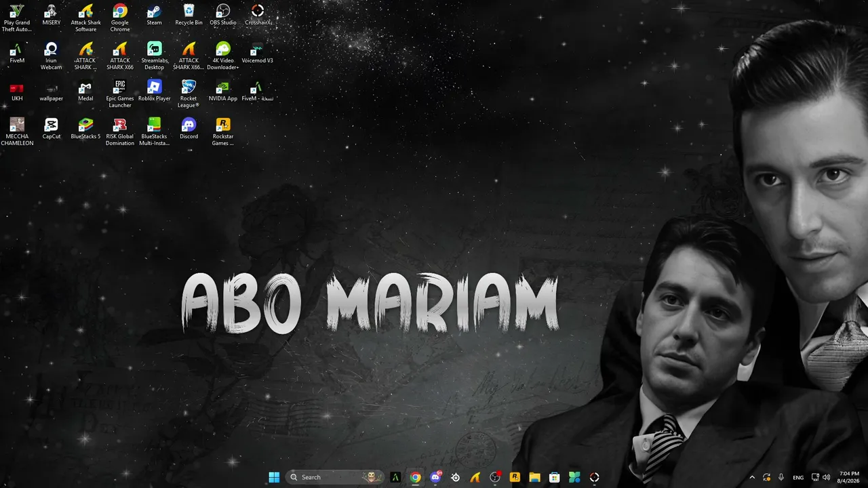Open FiveM from the taskbar
Image resolution: width=868 pixels, height=488 pixels.
click(395, 477)
